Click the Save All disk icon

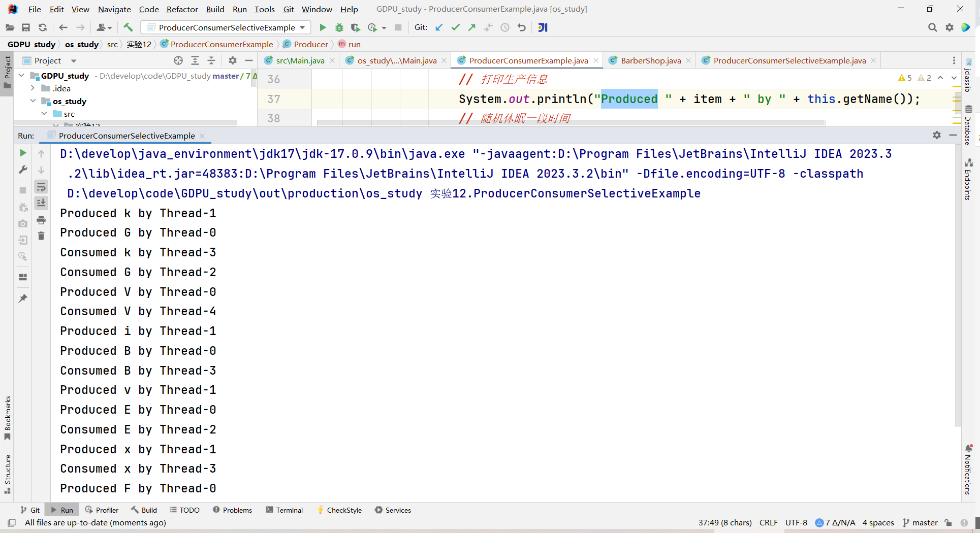coord(26,27)
